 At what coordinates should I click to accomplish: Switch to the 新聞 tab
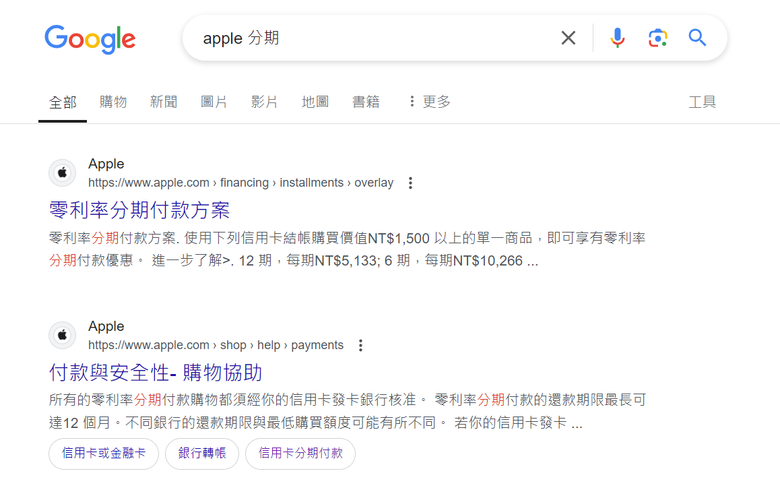[164, 102]
